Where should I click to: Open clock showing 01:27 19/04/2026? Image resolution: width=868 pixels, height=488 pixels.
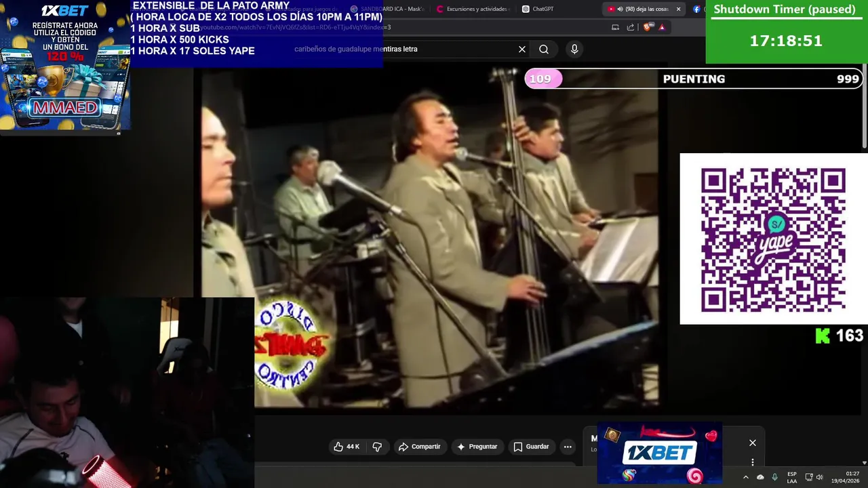(x=845, y=477)
